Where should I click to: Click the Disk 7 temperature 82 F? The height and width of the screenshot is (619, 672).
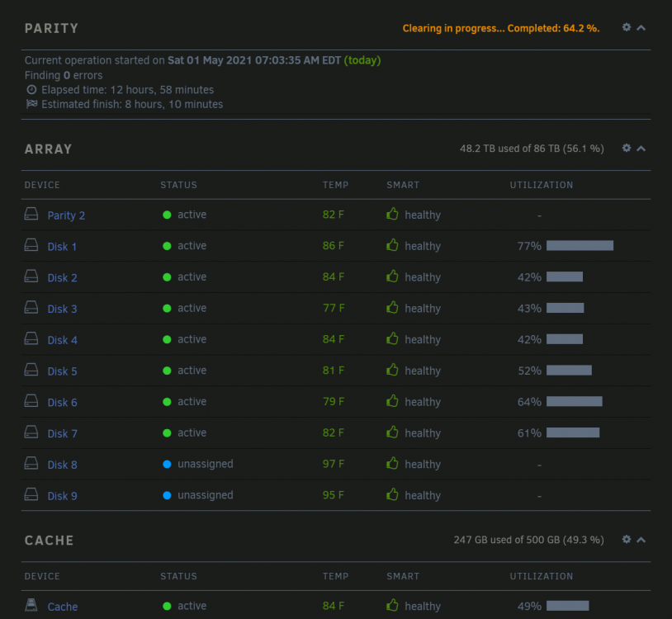click(334, 432)
